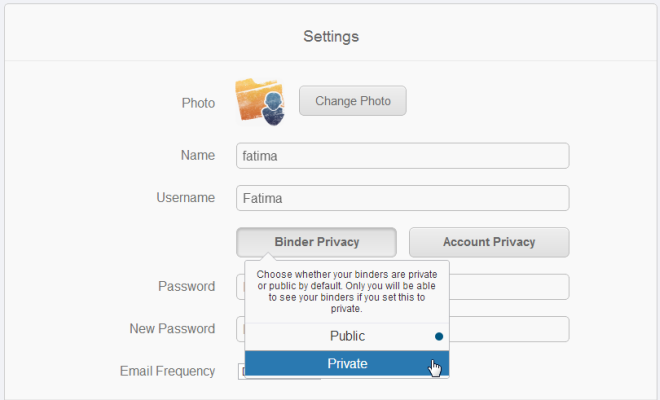Click the profile avatar folder image
Viewport: 660px width, 400px height.
pos(260,102)
